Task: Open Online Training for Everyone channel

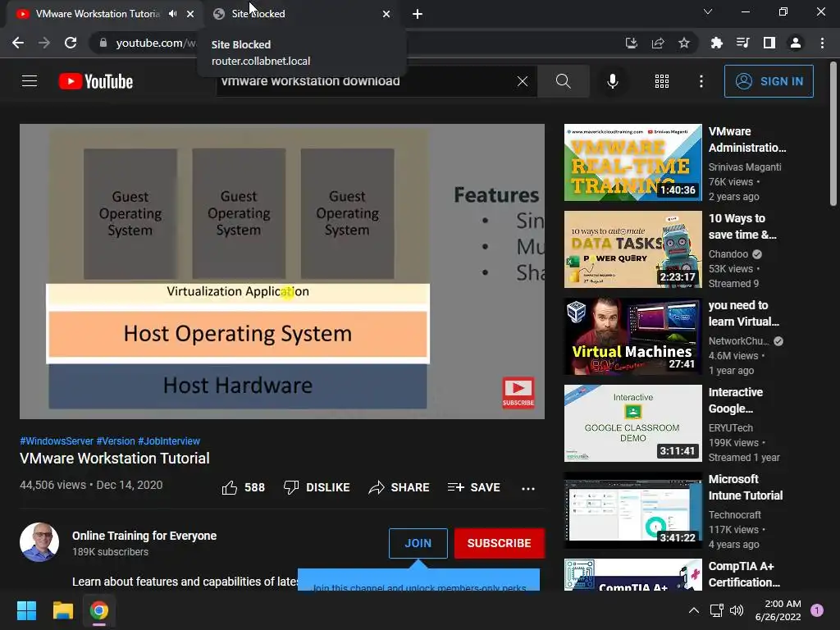Action: click(x=144, y=536)
